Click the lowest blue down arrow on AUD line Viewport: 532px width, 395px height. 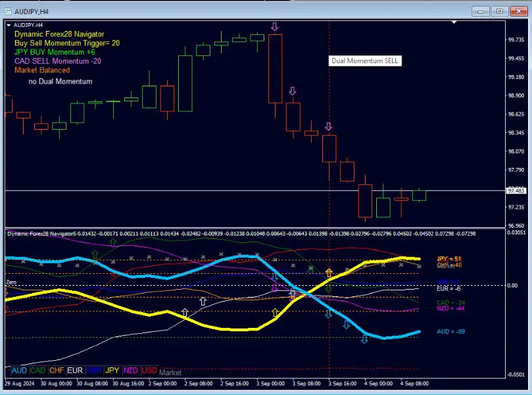(364, 339)
